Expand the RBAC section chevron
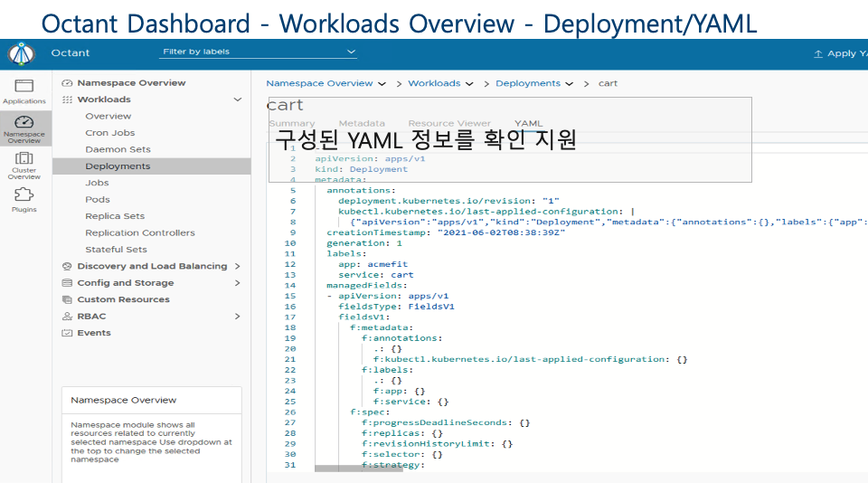Screen dimensions: 868x483 (238, 317)
